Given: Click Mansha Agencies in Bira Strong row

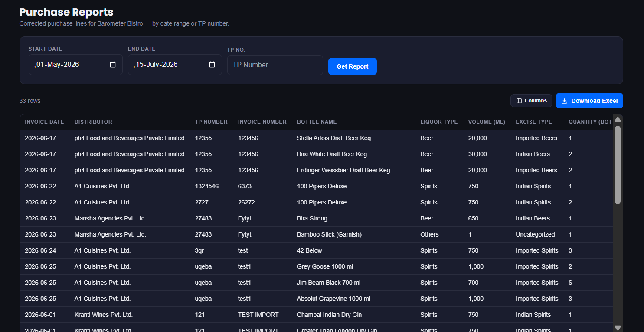Looking at the screenshot, I should tap(110, 218).
